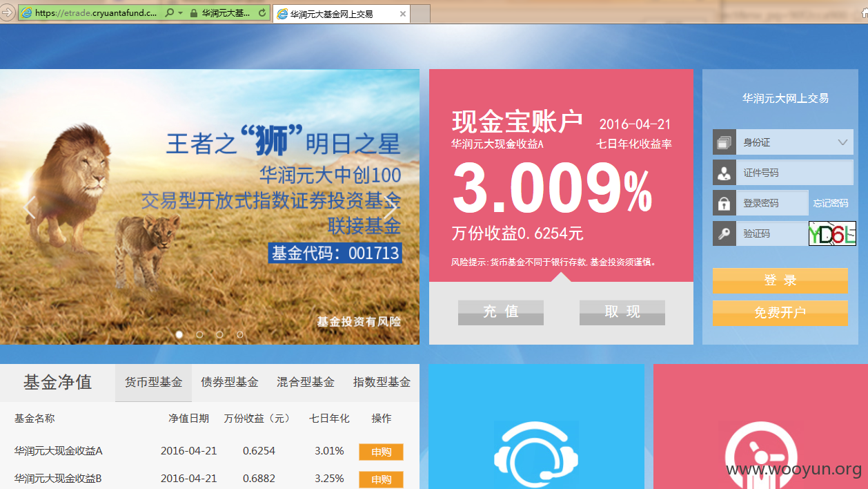The height and width of the screenshot is (489, 868).
Task: Click the 取现 button
Action: click(622, 312)
